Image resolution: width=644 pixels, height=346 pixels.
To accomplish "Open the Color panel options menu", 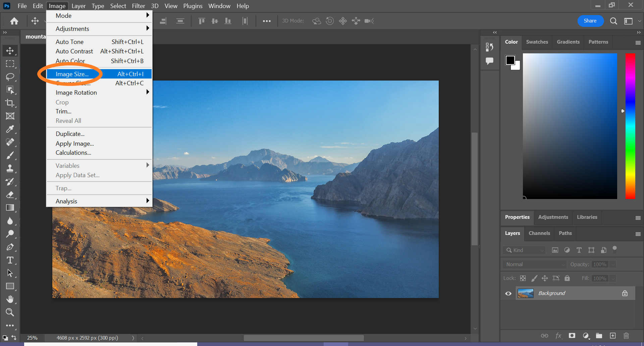I will [x=638, y=43].
